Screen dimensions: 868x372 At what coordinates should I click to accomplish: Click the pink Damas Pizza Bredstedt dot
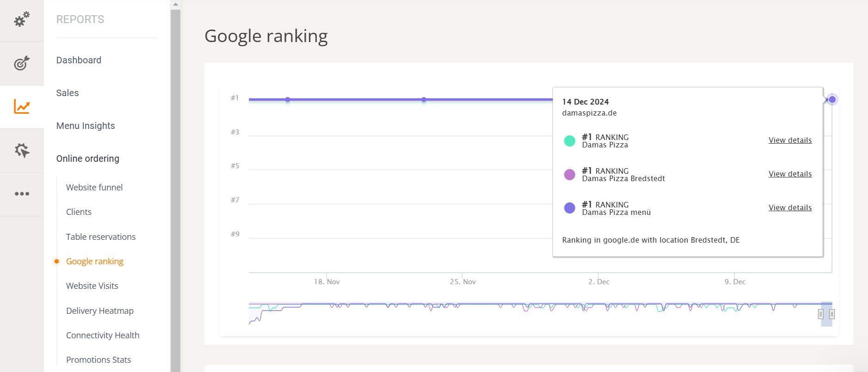(x=570, y=174)
